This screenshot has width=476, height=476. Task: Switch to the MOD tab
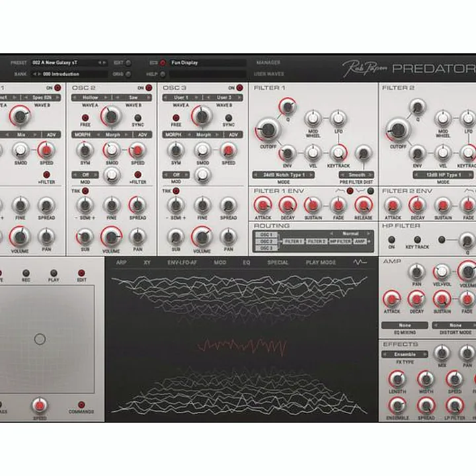(220, 262)
